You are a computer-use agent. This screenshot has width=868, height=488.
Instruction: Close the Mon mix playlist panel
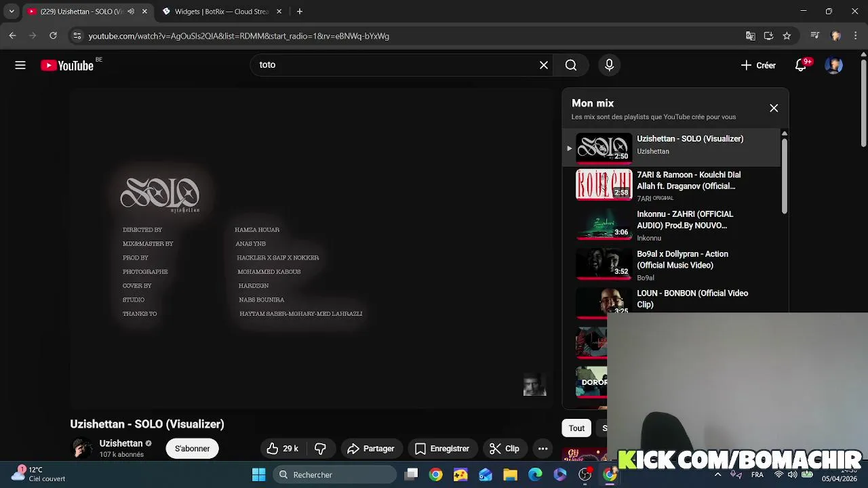[774, 108]
